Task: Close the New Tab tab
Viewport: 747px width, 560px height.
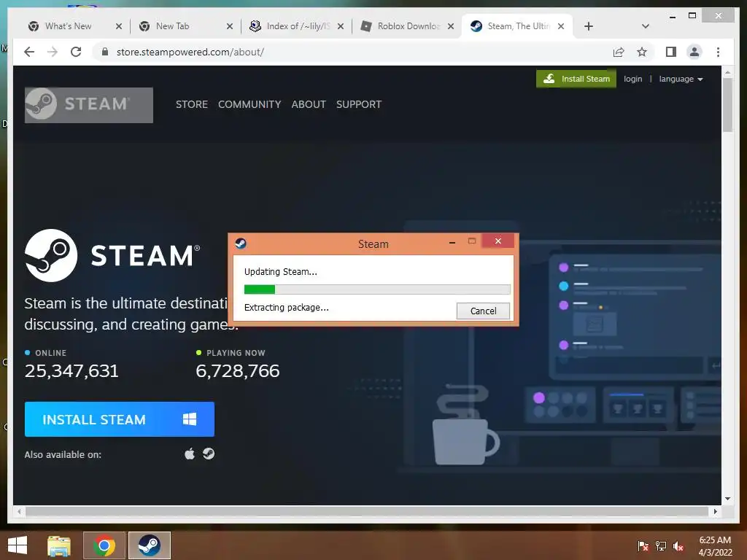Action: tap(230, 26)
